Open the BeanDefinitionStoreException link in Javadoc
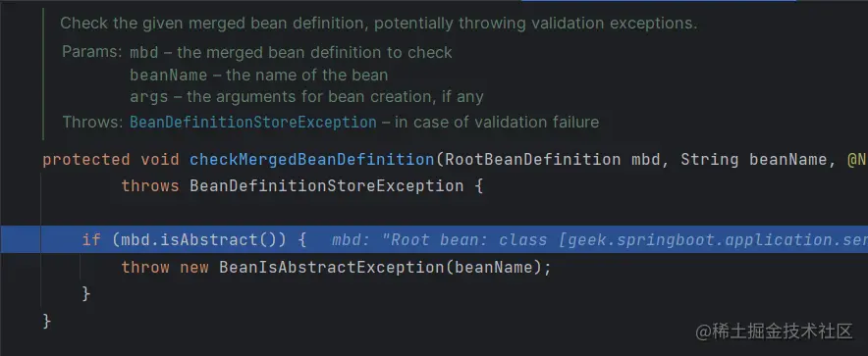This screenshot has width=868, height=356. point(253,122)
